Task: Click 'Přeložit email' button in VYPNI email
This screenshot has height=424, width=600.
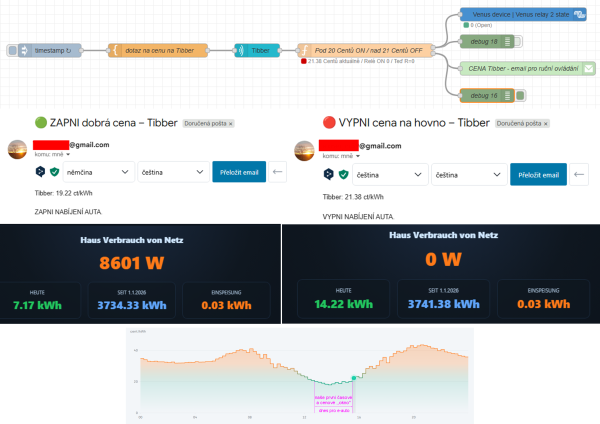Action: point(538,174)
